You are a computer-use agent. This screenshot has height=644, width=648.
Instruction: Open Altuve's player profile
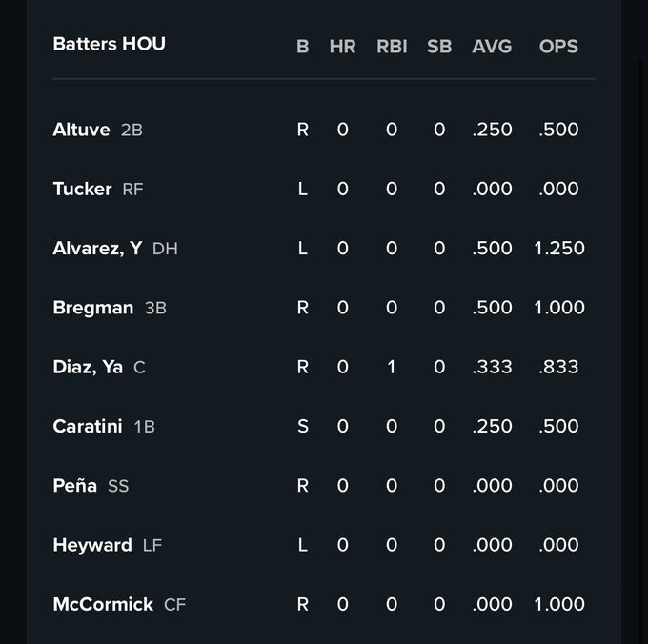[x=81, y=130]
